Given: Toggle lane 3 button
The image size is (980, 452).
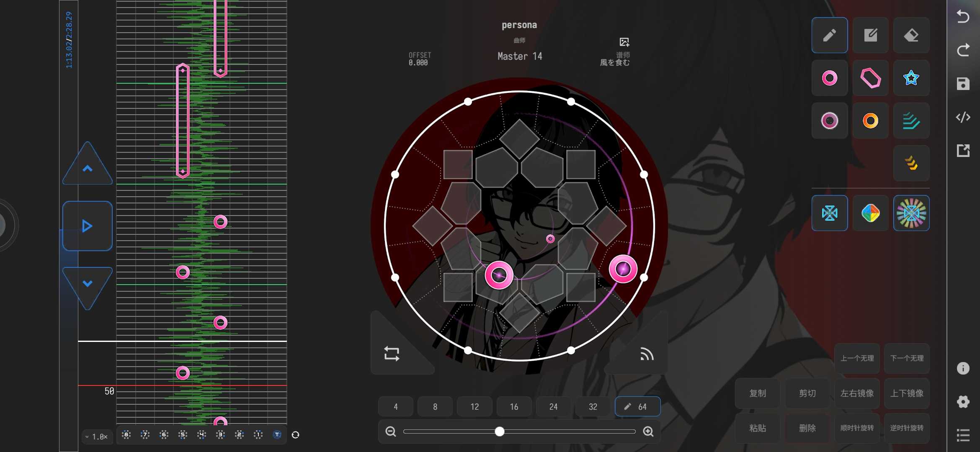Looking at the screenshot, I should point(220,435).
